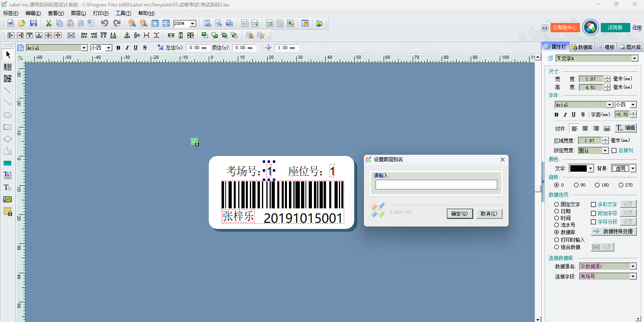Screen dimensions: 644x322
Task: Open the zoom percentage 200% dropdown
Action: [193, 24]
